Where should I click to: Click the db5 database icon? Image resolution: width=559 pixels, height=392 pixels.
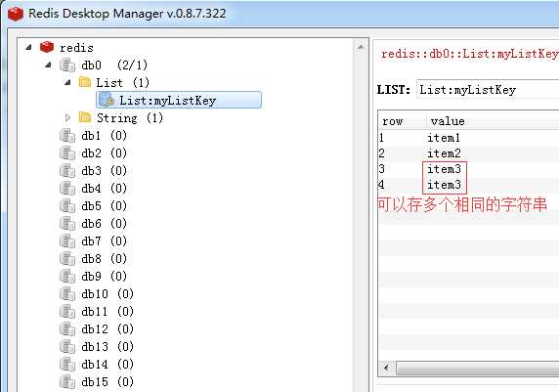pyautogui.click(x=67, y=206)
